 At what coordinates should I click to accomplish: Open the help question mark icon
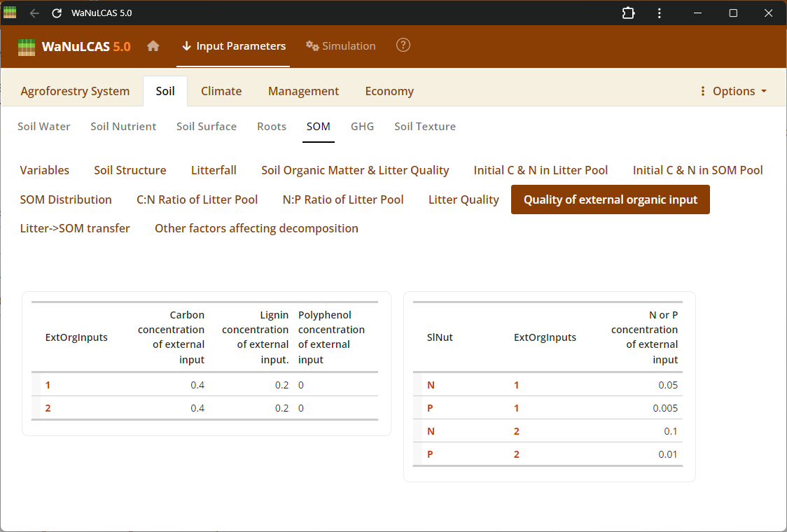pos(403,45)
